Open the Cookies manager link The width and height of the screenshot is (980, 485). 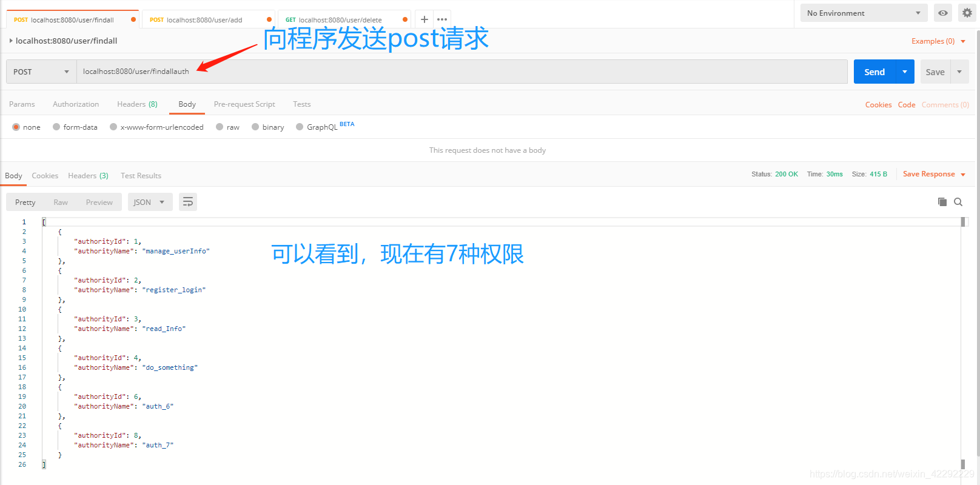click(878, 105)
